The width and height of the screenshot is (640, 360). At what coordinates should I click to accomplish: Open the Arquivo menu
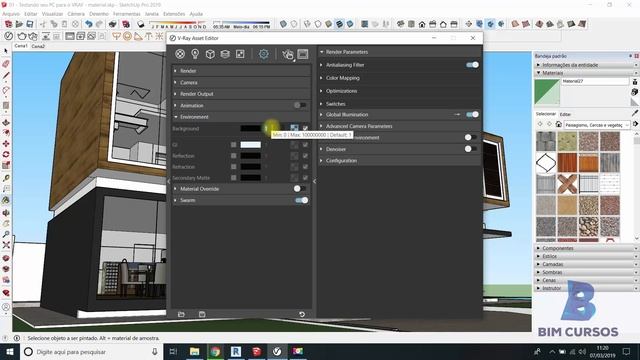[11, 14]
